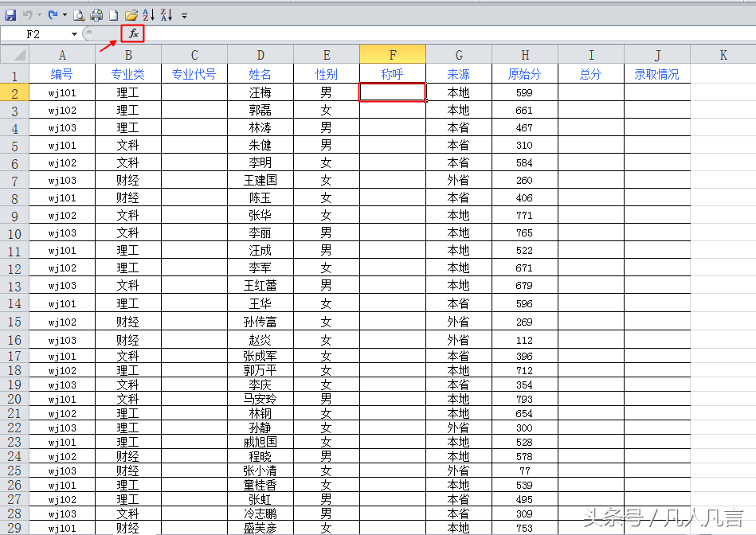Open the Undo history dropdown arrow
This screenshot has height=535, width=756.
coord(40,15)
